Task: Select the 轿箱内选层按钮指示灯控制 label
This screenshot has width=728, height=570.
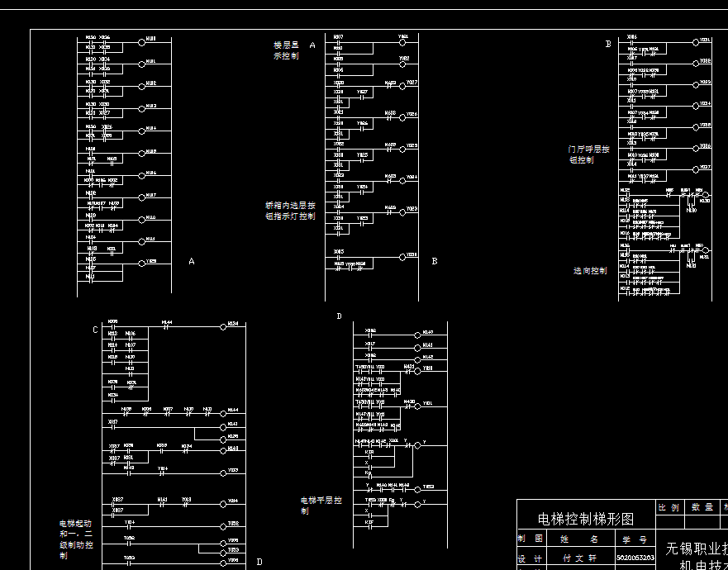Action: pos(290,211)
